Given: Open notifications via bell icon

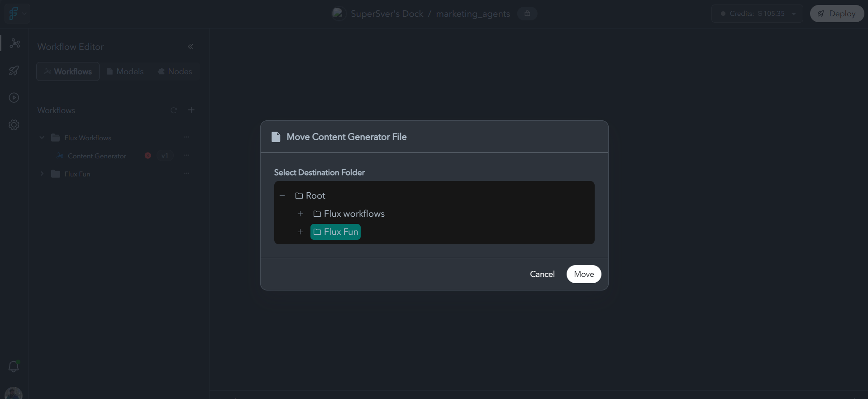Looking at the screenshot, I should (x=14, y=366).
